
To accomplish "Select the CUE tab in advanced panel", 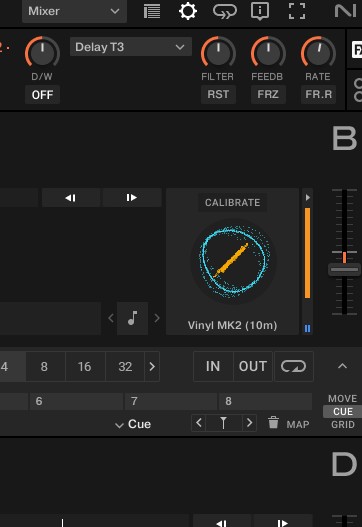I will click(x=343, y=411).
